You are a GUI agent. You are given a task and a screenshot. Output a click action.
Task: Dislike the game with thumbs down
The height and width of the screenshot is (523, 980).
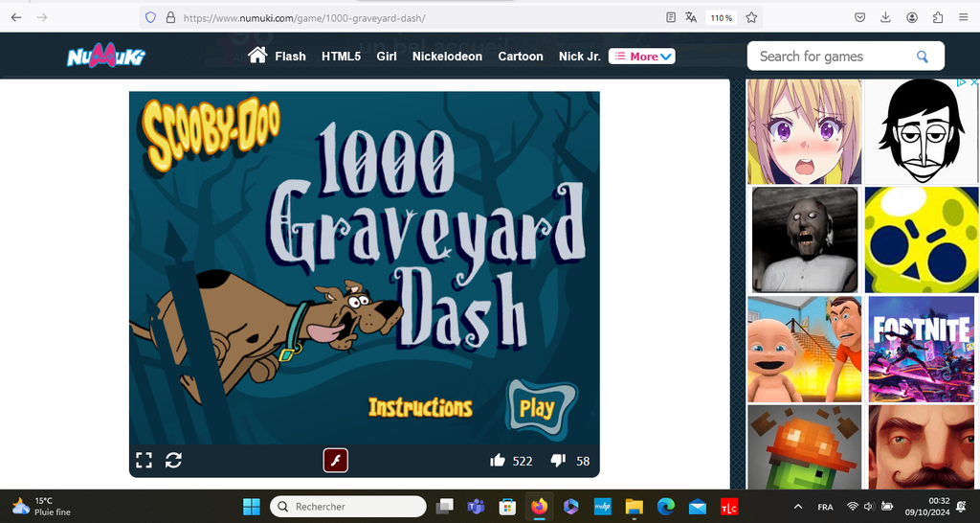558,461
